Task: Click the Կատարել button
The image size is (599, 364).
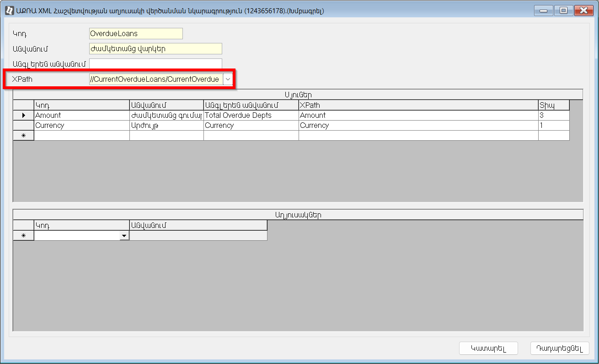Action: 488,348
